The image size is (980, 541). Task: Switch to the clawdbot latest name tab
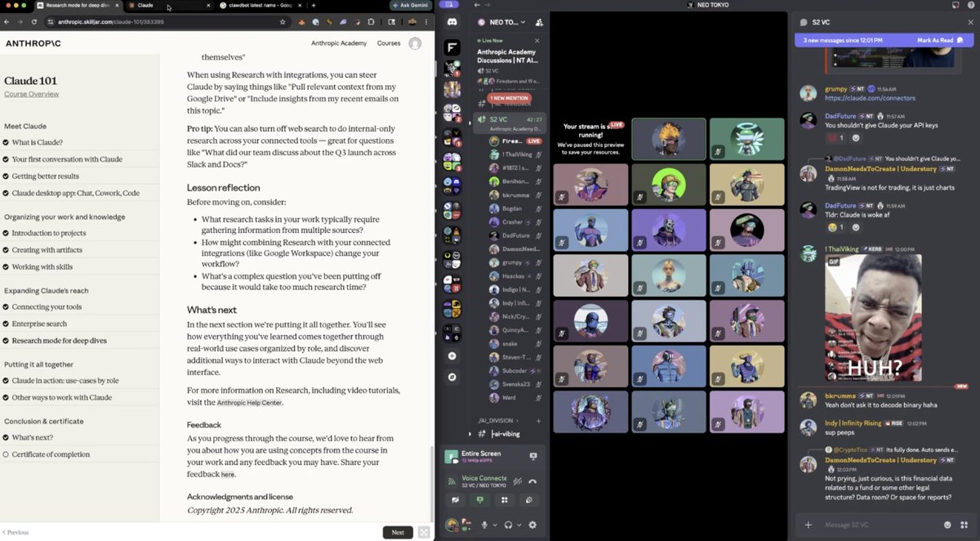pyautogui.click(x=261, y=6)
